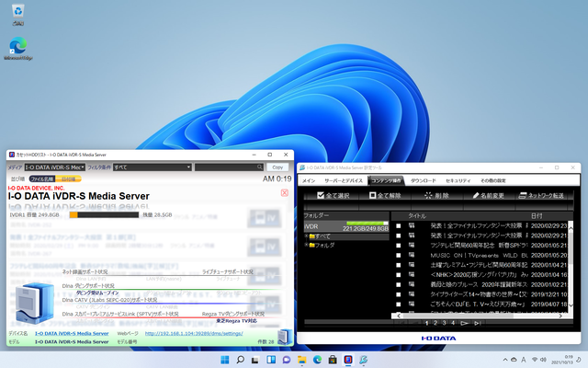This screenshot has height=368, width=588.
Task: Check the タイプライターズ14 row checkbox
Action: (398, 294)
